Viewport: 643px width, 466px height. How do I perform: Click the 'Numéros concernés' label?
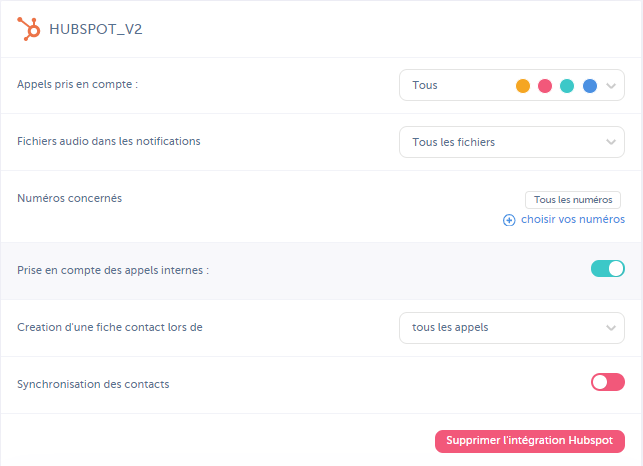69,198
